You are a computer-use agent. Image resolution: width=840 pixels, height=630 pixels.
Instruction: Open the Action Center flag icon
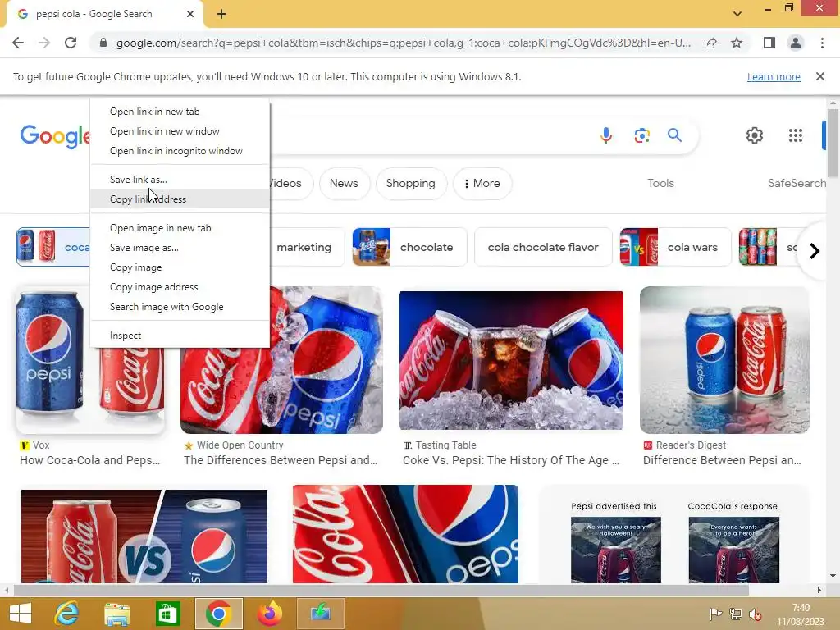click(x=715, y=614)
